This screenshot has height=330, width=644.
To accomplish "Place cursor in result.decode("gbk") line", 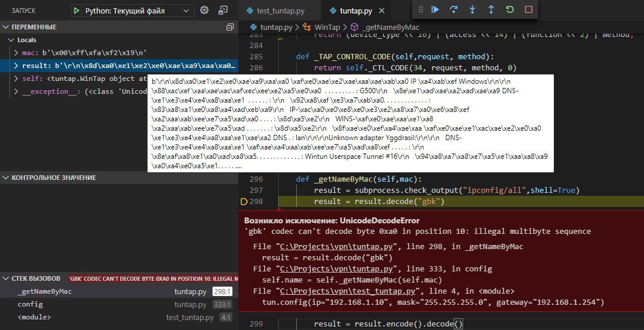I will pos(379,202).
